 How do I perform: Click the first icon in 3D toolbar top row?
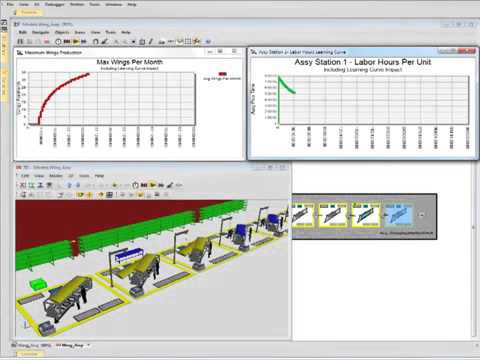[22, 185]
